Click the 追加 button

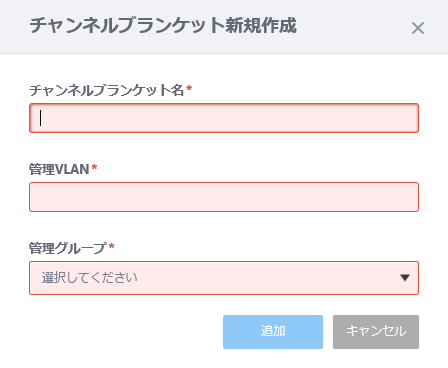[x=273, y=332]
